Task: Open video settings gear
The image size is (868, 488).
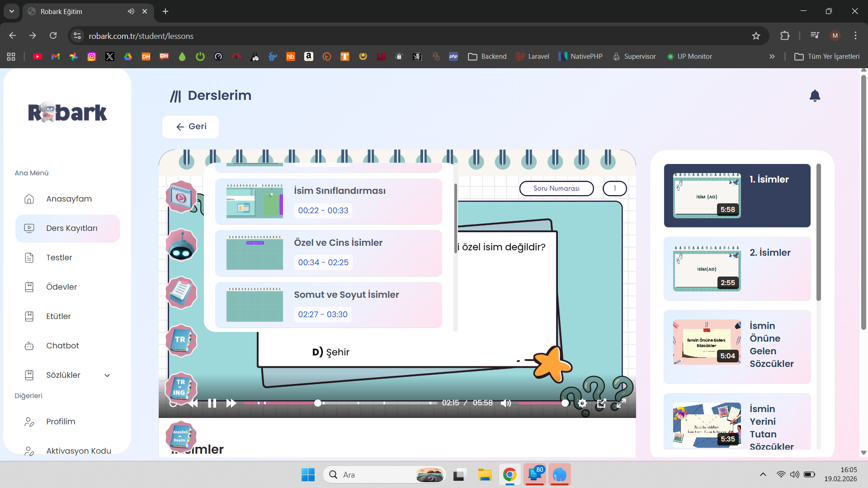Action: click(582, 403)
